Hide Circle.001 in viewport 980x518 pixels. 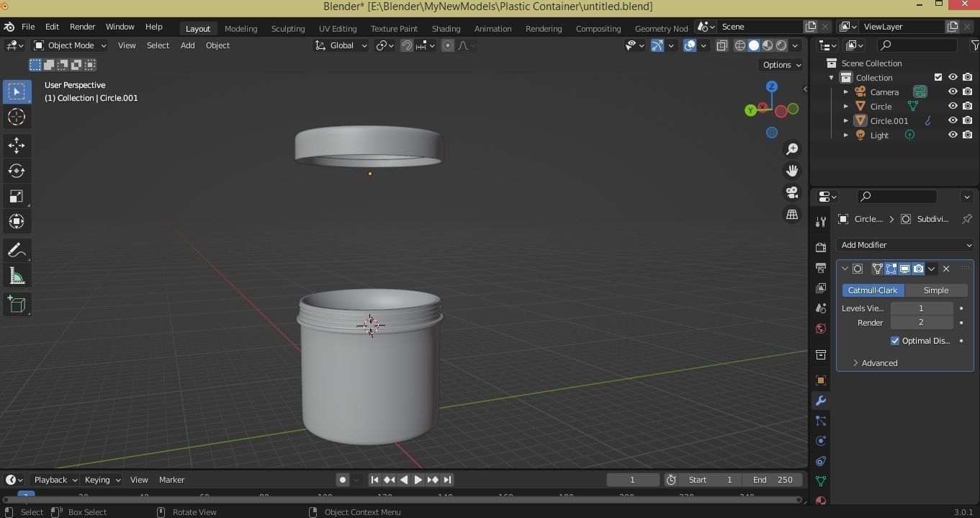coord(953,120)
